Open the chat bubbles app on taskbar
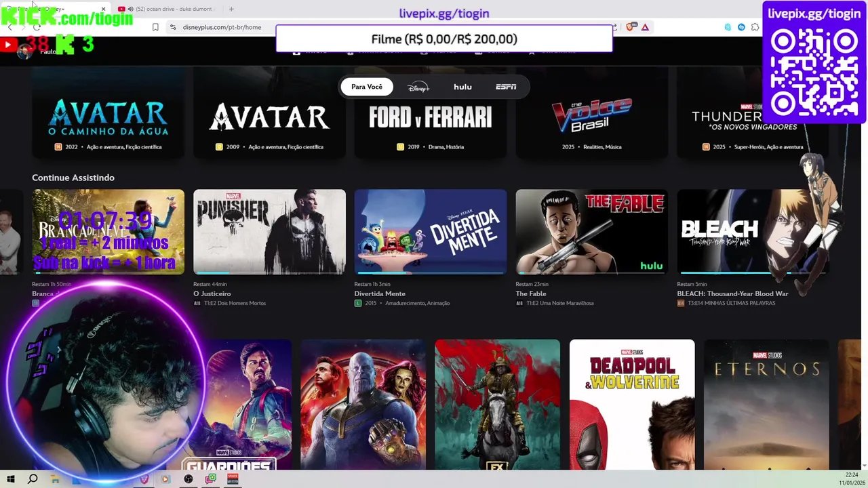 pyautogui.click(x=211, y=479)
